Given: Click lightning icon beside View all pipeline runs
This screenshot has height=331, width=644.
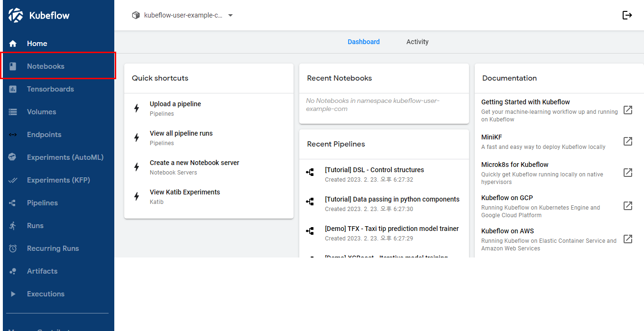Looking at the screenshot, I should click(x=137, y=138).
